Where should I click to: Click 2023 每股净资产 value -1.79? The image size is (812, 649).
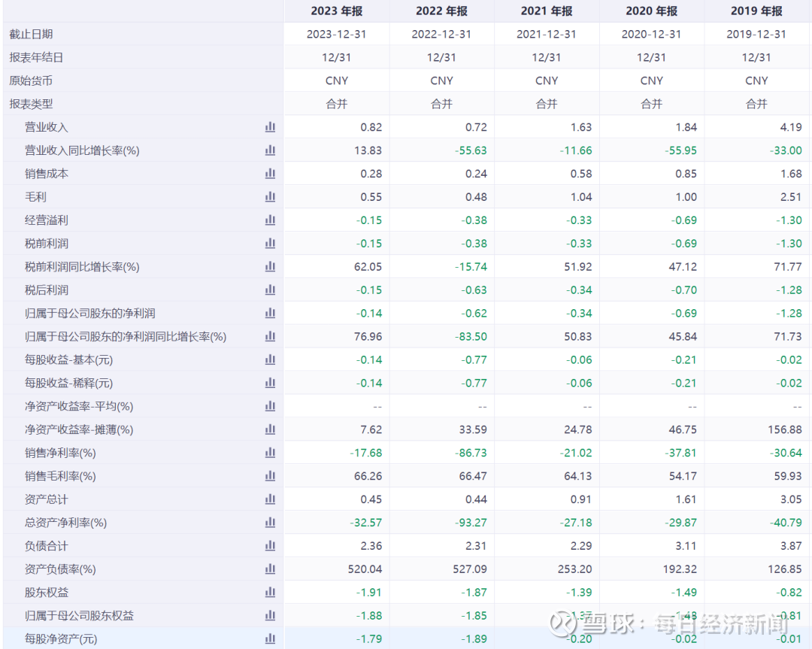[x=368, y=638]
